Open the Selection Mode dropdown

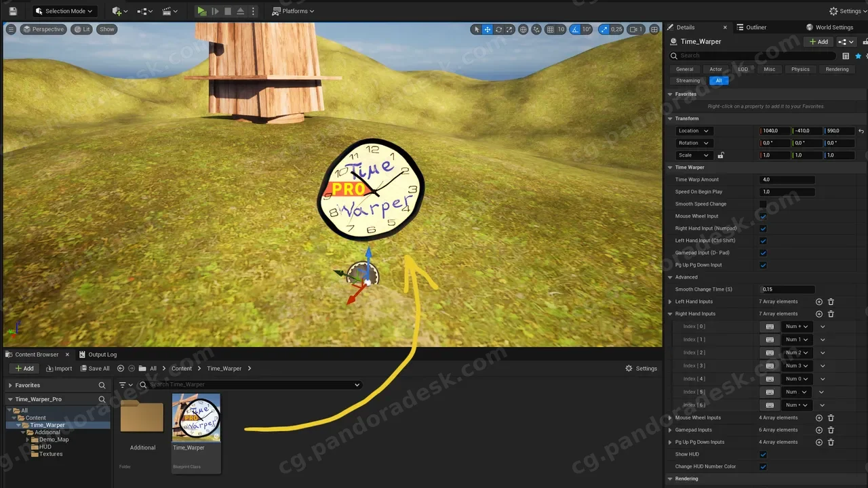65,11
